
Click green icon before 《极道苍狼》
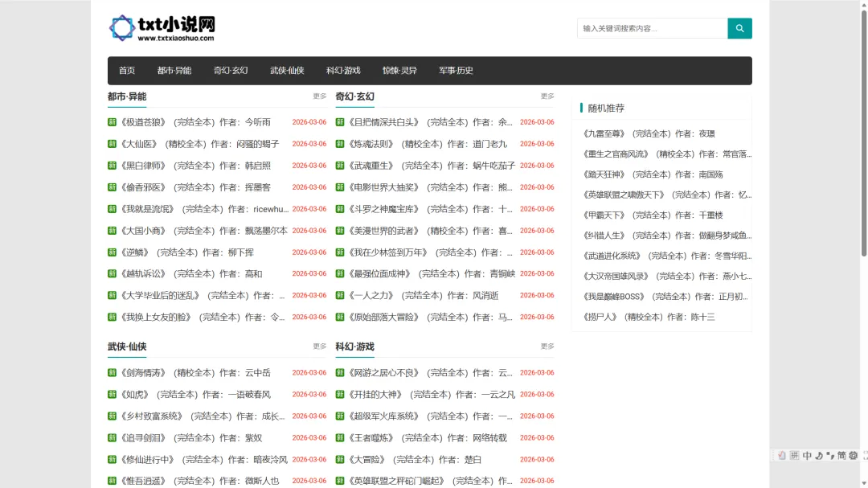(112, 122)
